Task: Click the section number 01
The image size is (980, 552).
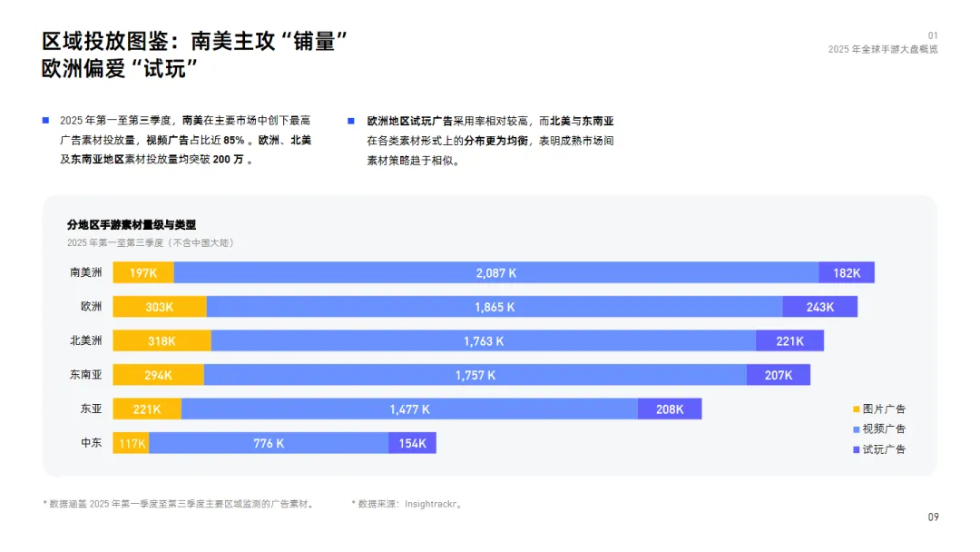Action: coord(933,35)
